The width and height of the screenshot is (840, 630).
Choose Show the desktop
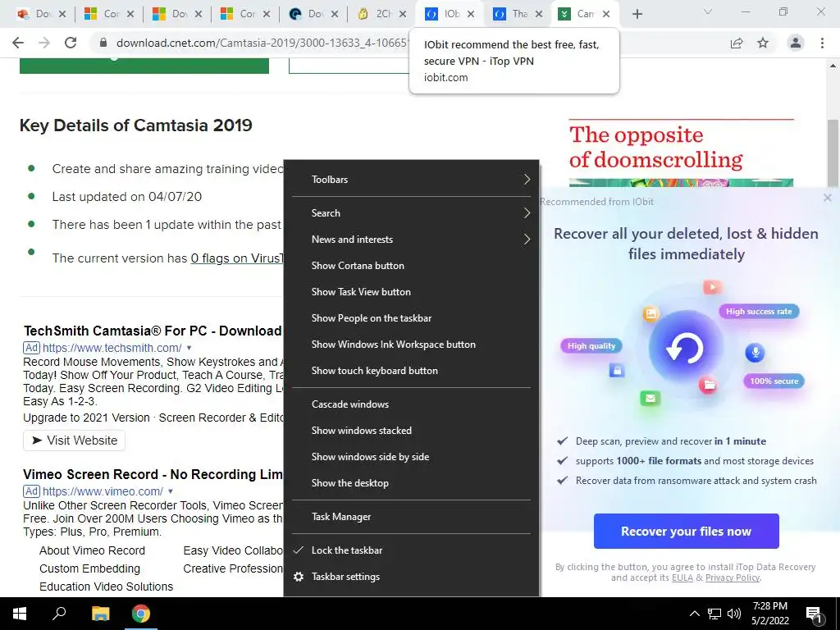(412, 483)
